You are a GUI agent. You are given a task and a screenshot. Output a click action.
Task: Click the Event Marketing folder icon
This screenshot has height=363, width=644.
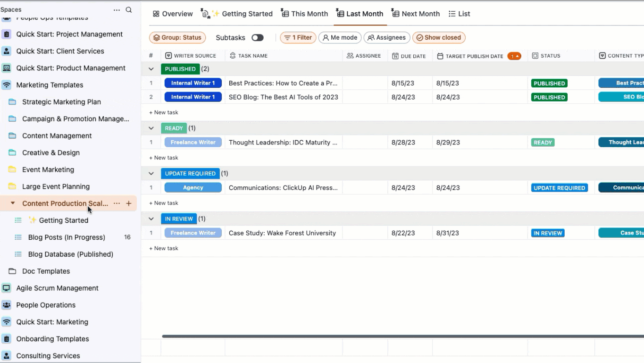[12, 169]
